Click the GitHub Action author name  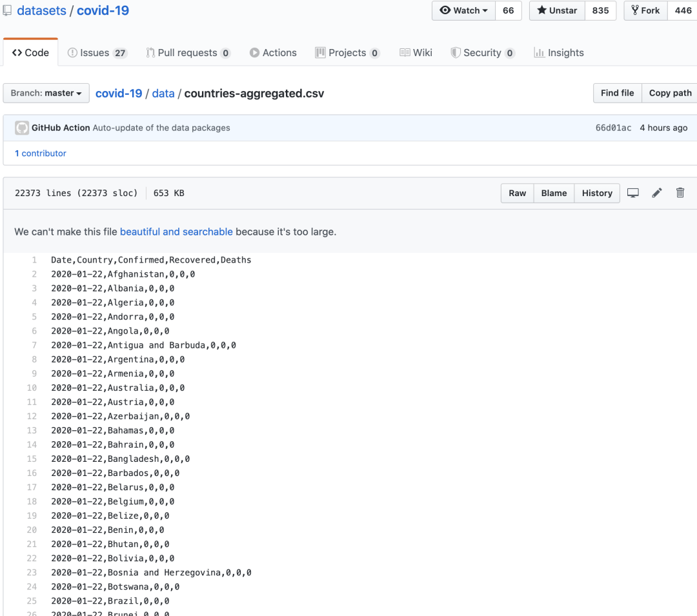[x=61, y=128]
